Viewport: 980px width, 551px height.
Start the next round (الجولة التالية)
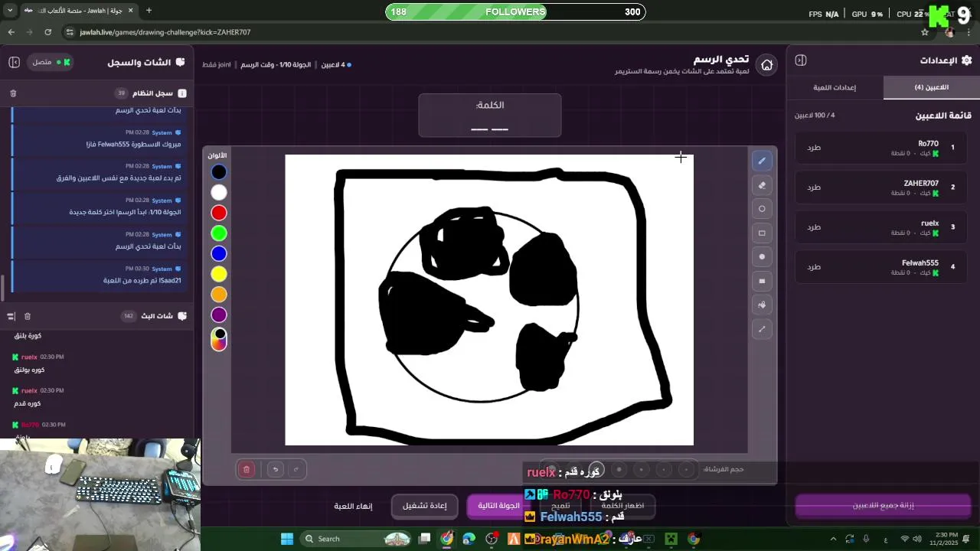point(498,506)
